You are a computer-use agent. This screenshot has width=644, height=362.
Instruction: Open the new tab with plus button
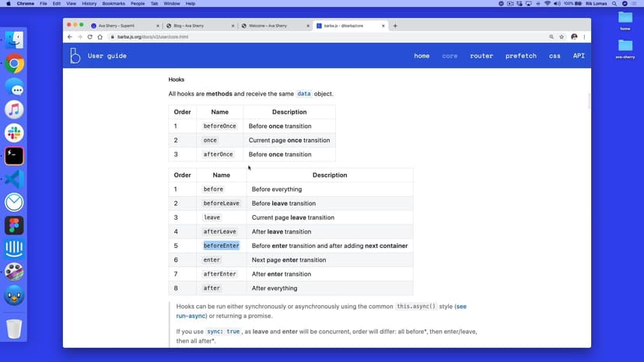click(395, 26)
